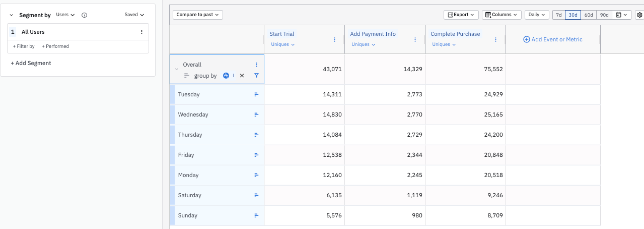Expand the Compare to past dropdown

(198, 15)
